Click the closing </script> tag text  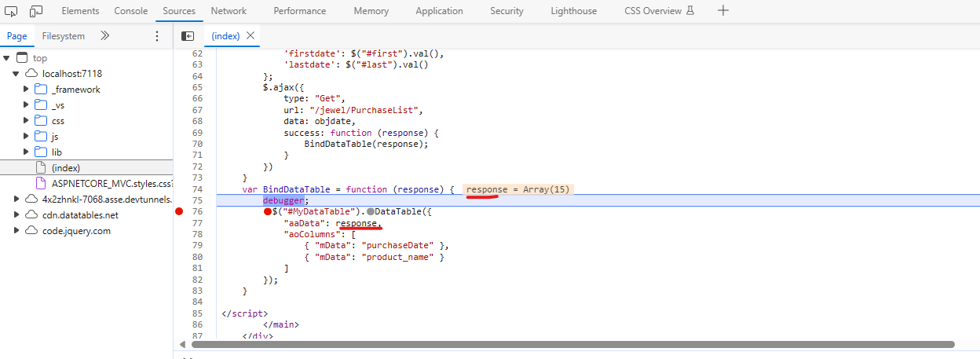point(245,313)
